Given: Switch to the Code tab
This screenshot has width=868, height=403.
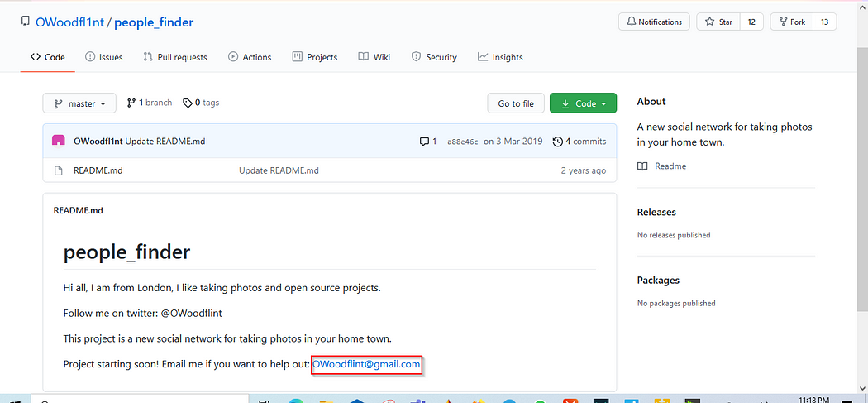Looking at the screenshot, I should pyautogui.click(x=48, y=57).
